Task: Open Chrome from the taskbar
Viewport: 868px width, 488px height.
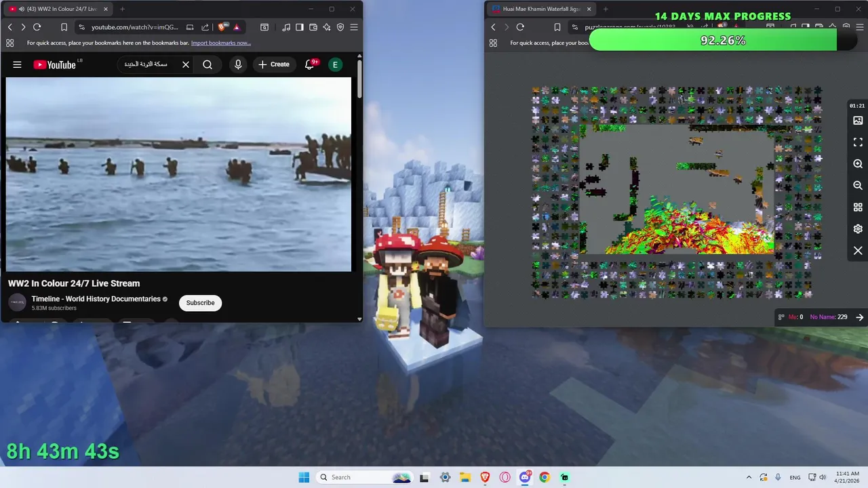Action: pos(545,477)
